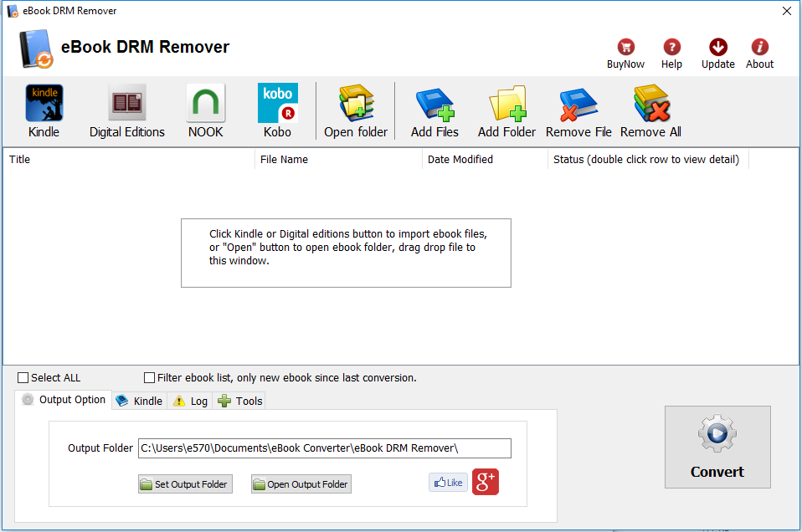Click the Convert button
The height and width of the screenshot is (532, 802).
coord(717,447)
